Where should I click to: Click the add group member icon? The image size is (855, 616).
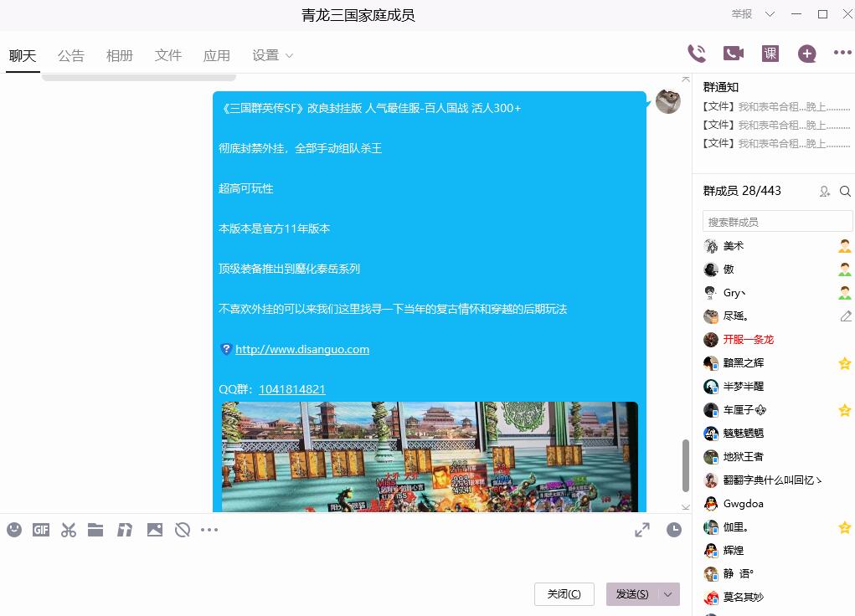(825, 192)
